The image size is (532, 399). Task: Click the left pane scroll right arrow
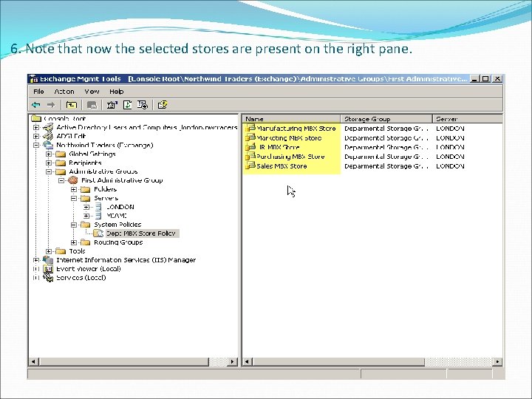click(x=233, y=361)
